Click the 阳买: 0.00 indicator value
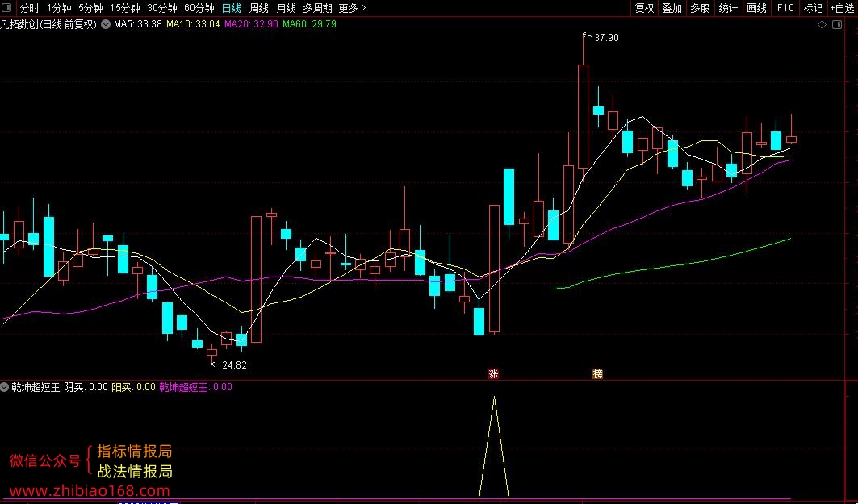The width and height of the screenshot is (858, 504). coord(133,388)
